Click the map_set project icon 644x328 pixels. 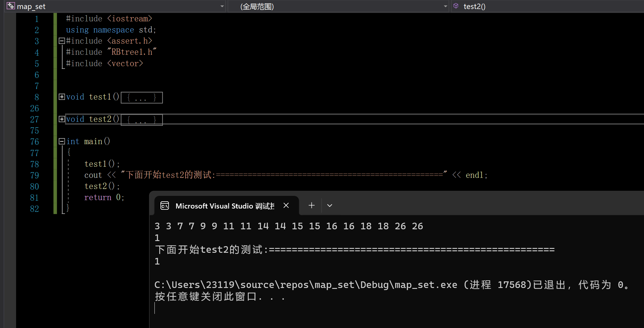[x=11, y=6]
